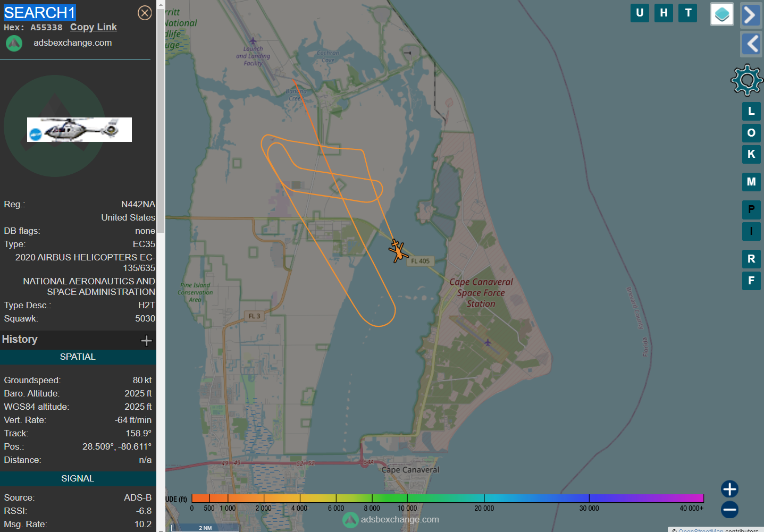Click the SPATIAL section header
Image resolution: width=764 pixels, height=532 pixels.
(78, 357)
